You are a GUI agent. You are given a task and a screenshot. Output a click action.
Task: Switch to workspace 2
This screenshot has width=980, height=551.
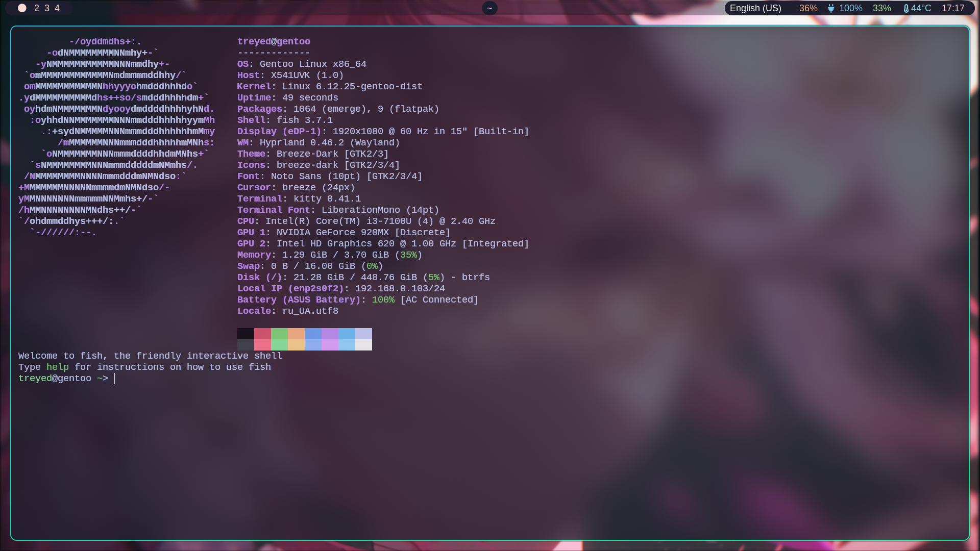click(x=37, y=8)
